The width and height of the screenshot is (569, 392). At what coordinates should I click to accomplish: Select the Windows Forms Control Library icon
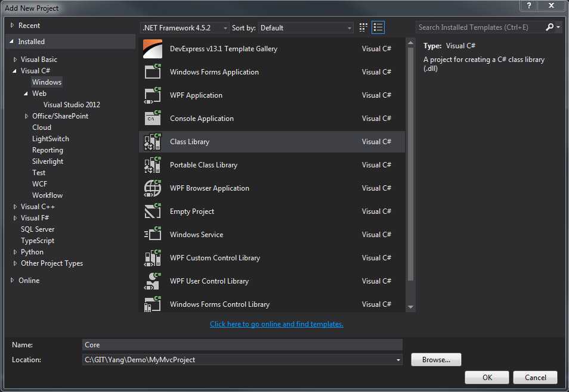coord(153,304)
